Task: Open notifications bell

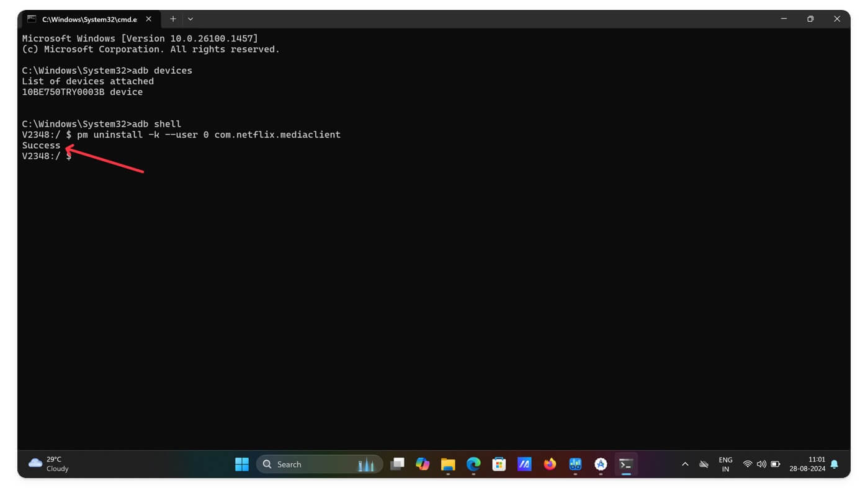Action: (834, 464)
